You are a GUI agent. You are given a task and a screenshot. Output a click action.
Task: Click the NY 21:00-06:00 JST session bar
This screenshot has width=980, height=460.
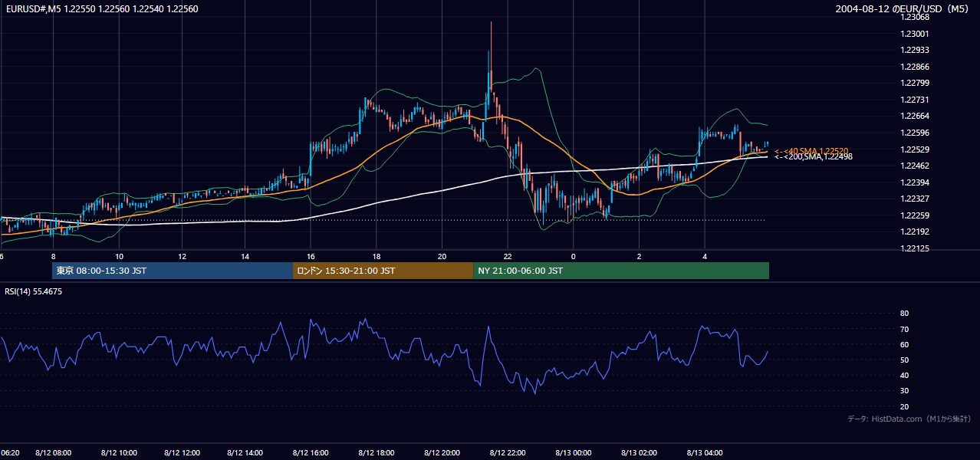click(621, 271)
